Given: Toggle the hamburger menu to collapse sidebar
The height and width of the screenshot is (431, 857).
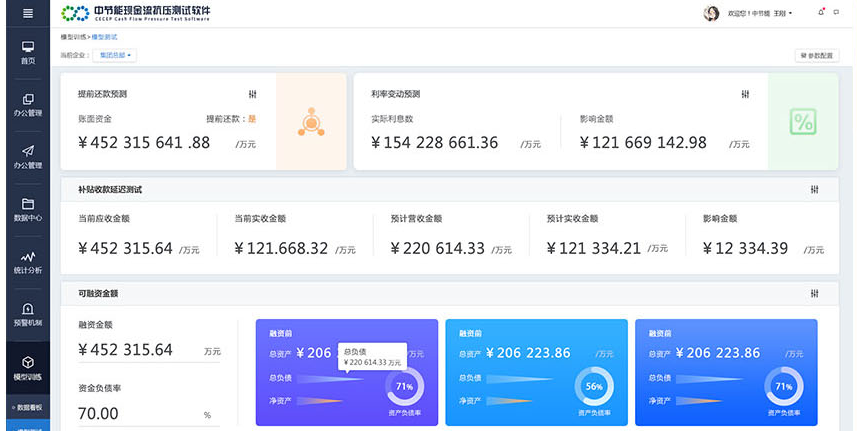Looking at the screenshot, I should point(27,13).
